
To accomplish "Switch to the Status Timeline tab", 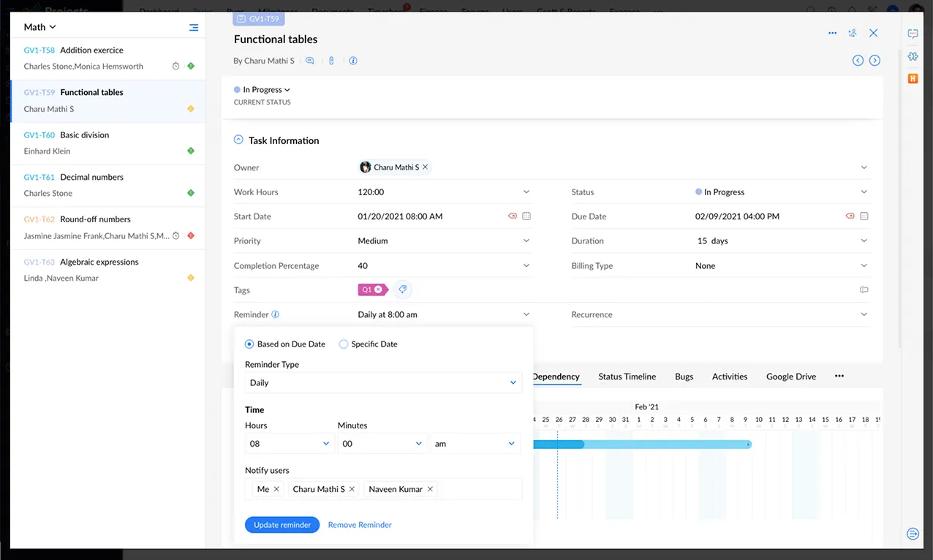I will click(627, 377).
